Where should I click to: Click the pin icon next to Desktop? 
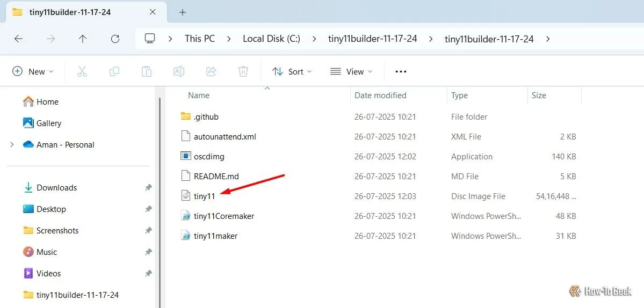(148, 209)
